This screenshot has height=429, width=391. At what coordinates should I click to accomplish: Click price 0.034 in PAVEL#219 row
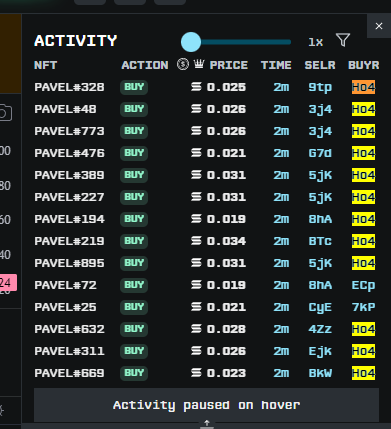tap(226, 241)
